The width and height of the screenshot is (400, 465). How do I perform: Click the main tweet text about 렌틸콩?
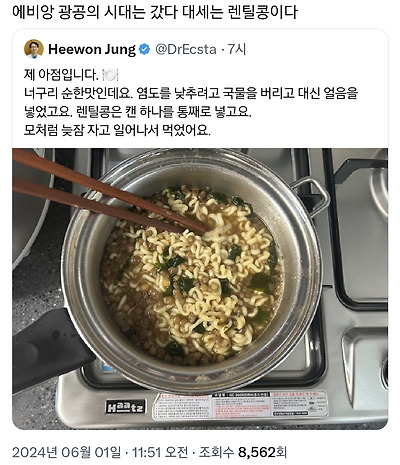155,12
